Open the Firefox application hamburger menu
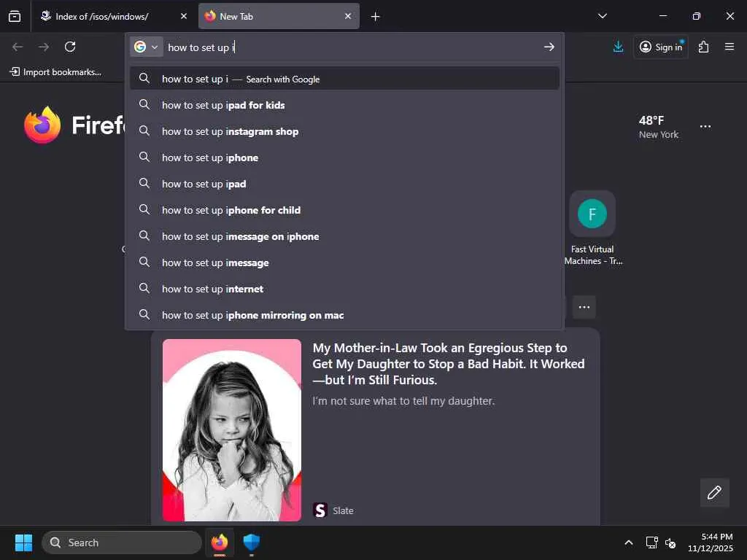Screen dimensions: 747x560 [x=729, y=47]
